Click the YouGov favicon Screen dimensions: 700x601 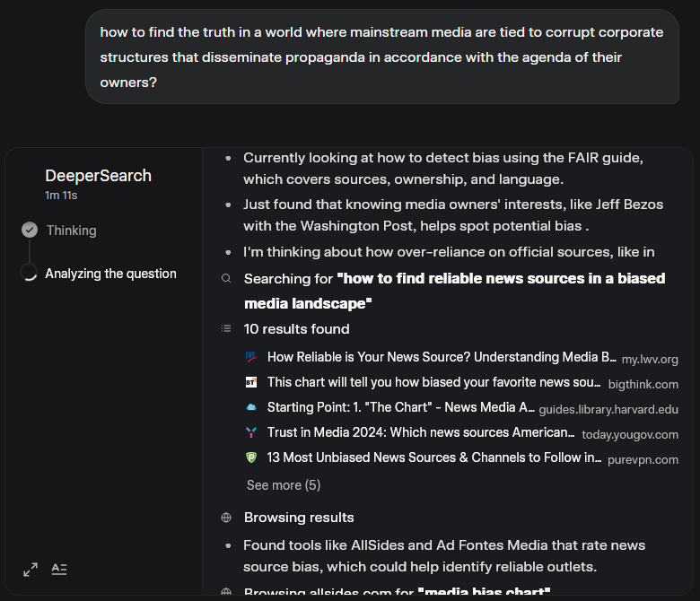click(251, 432)
